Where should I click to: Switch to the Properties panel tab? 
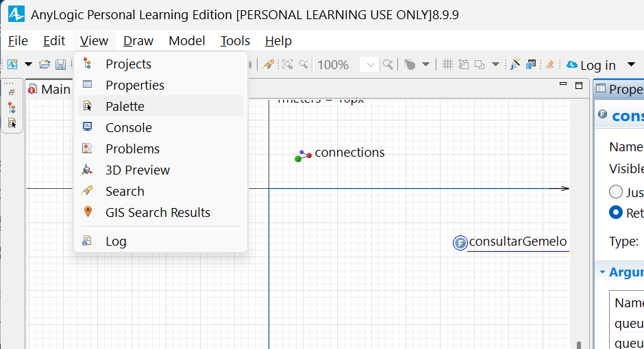(619, 89)
